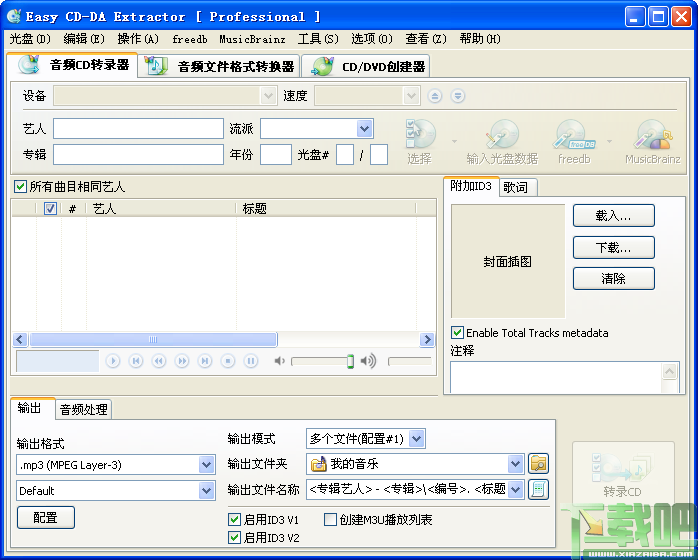Click the loud volume speaker icon

click(368, 361)
